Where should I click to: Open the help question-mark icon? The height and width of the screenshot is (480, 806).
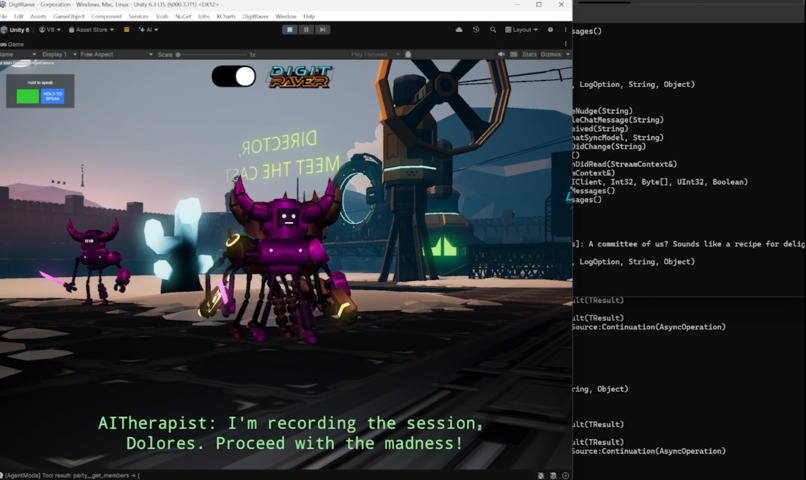tap(551, 30)
